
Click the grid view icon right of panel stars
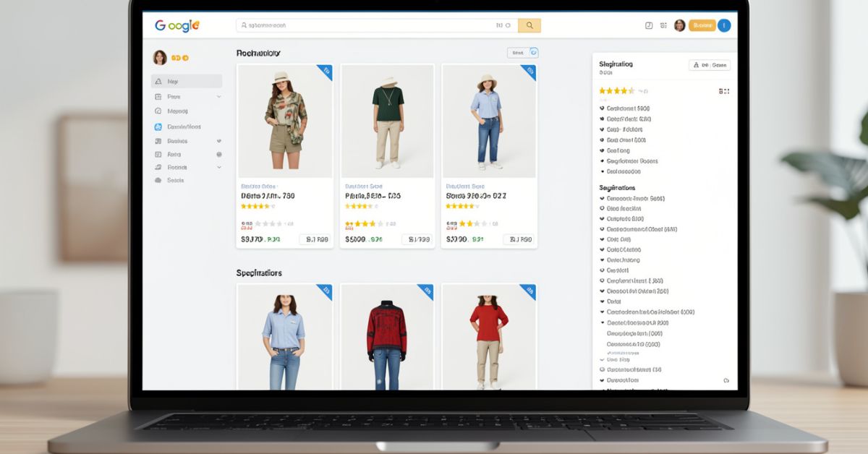[724, 91]
